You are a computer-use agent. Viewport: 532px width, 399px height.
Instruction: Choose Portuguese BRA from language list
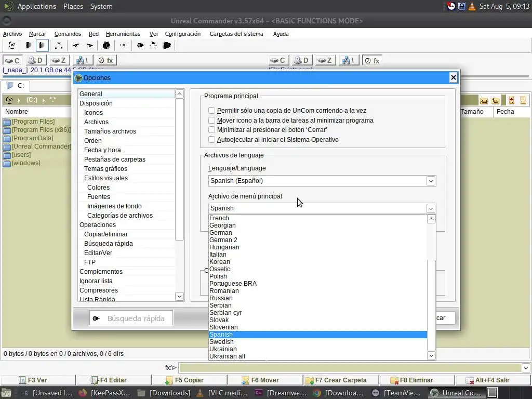317,284
